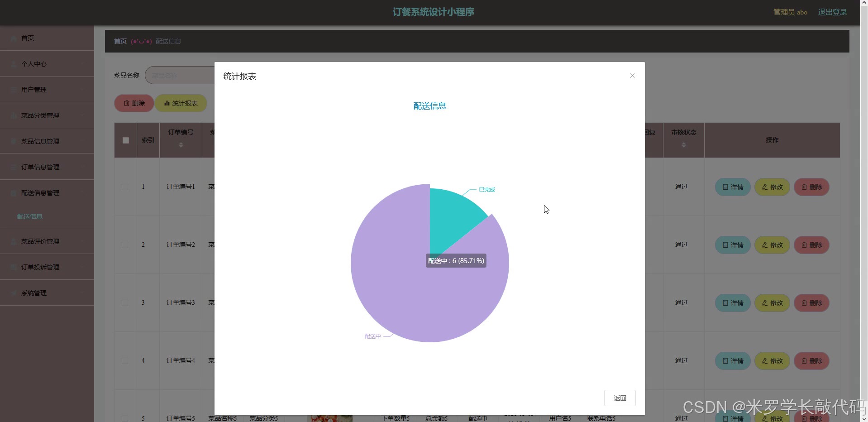Click the paper-plane icon beside 系统管理
This screenshot has height=422, width=868.
pos(13,293)
